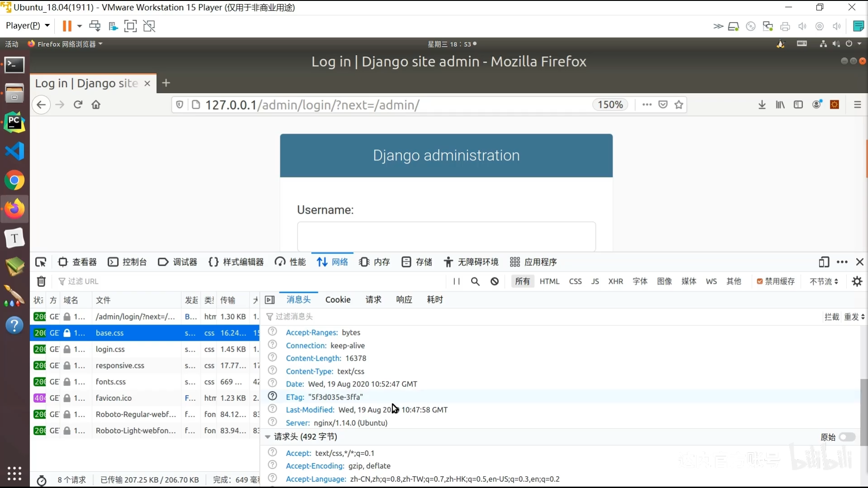
Task: Start performance analysis stopwatch
Action: coord(42,480)
